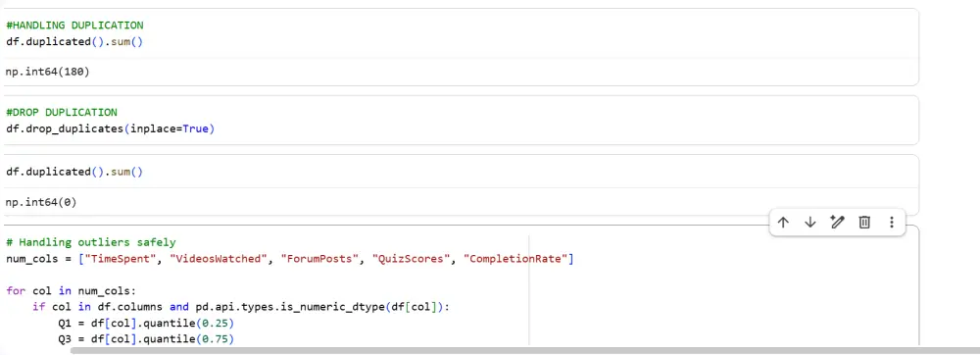Click horizontal scrollbar at bottom

(x=525, y=351)
